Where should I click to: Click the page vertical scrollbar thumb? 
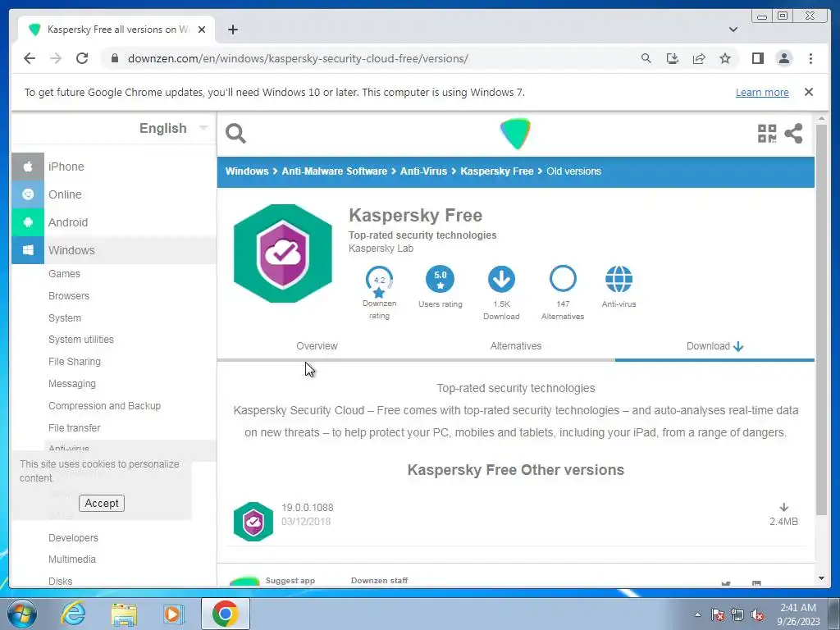[821, 319]
